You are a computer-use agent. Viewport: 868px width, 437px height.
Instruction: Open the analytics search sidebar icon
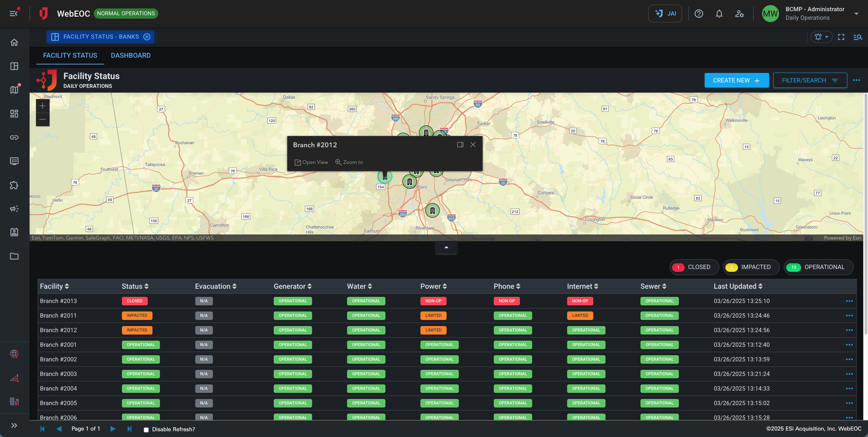click(14, 378)
